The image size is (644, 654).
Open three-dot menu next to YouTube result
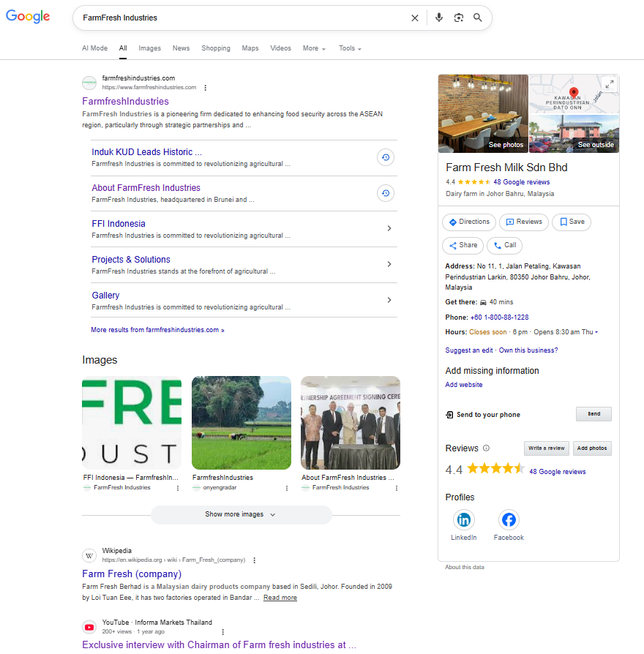(223, 632)
